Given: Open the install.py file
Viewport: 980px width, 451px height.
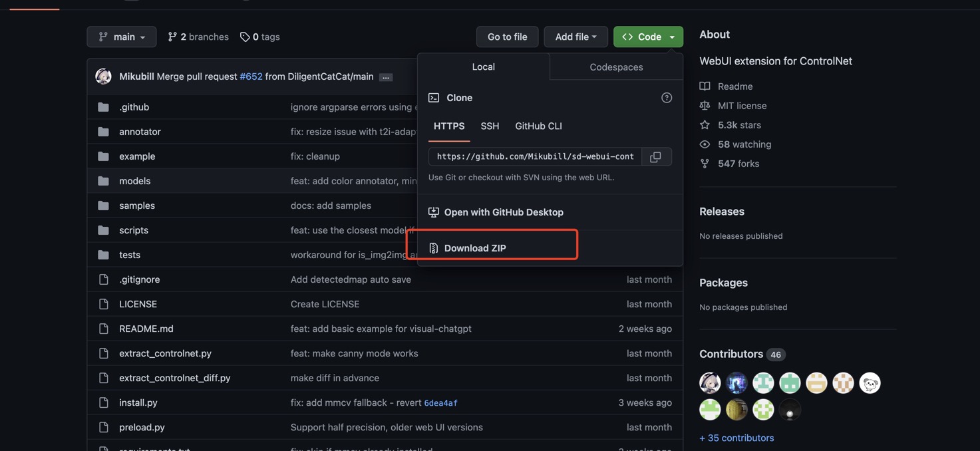Looking at the screenshot, I should (138, 402).
